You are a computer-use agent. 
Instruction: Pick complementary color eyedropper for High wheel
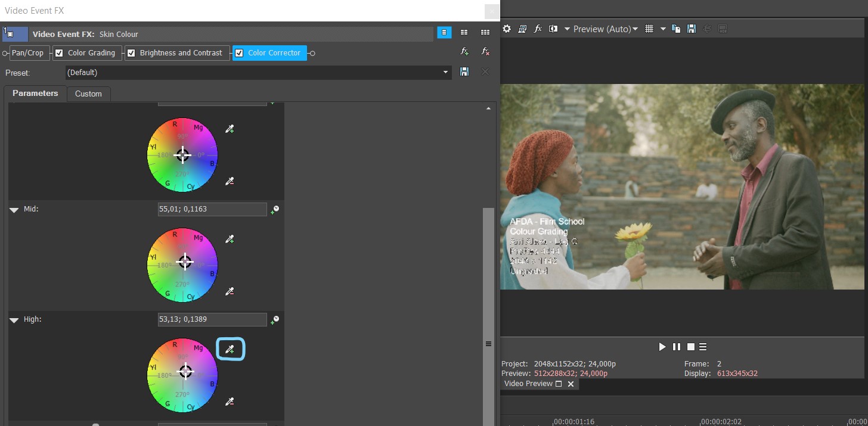point(230,402)
